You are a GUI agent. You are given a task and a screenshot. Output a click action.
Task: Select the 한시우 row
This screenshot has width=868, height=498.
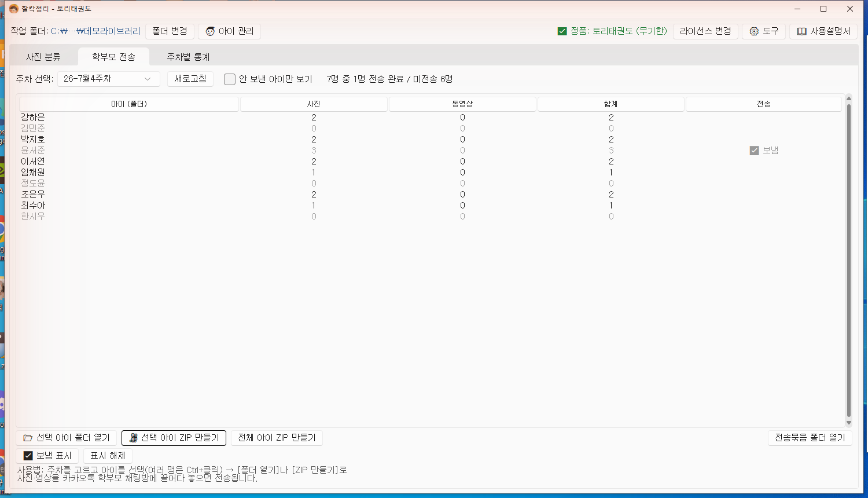pyautogui.click(x=431, y=217)
